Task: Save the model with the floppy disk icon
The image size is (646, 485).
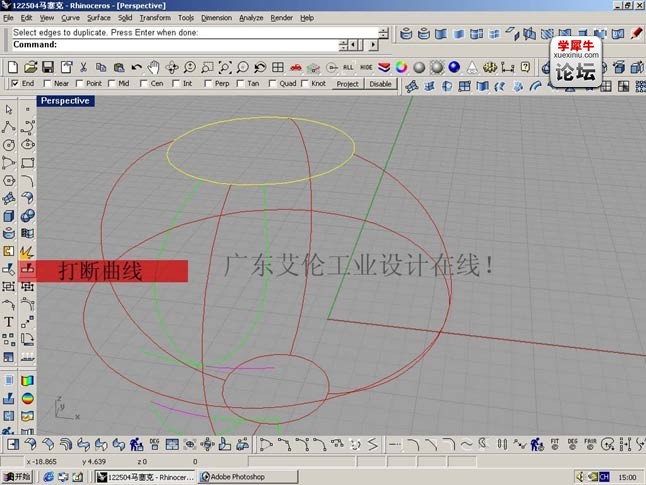Action: click(x=48, y=67)
